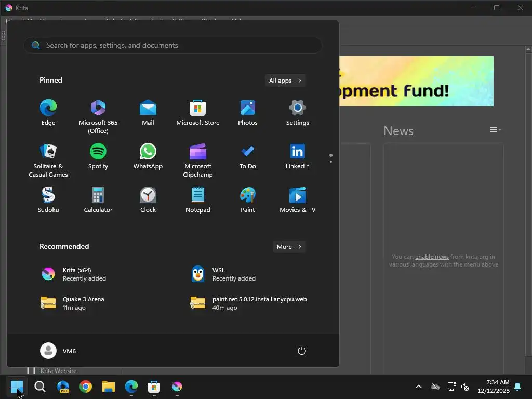Launch the To Do app

click(248, 156)
